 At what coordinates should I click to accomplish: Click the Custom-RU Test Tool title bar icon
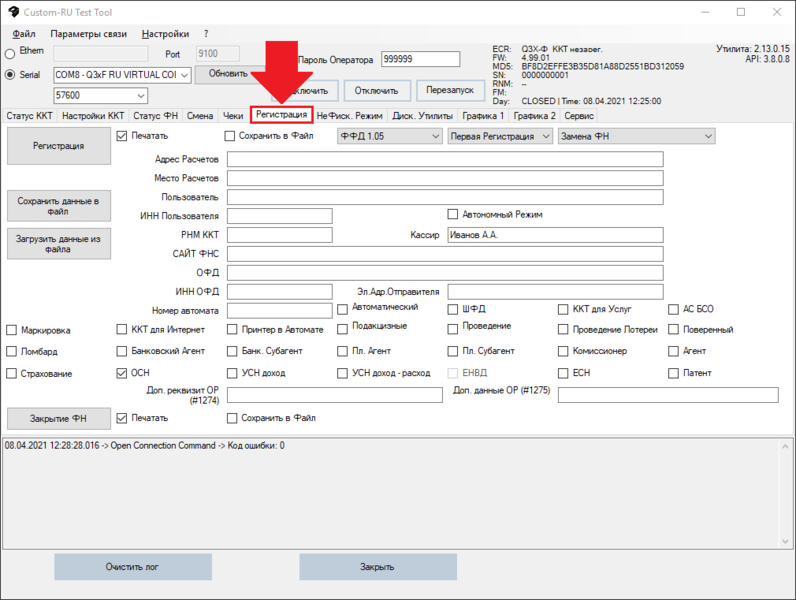(14, 12)
